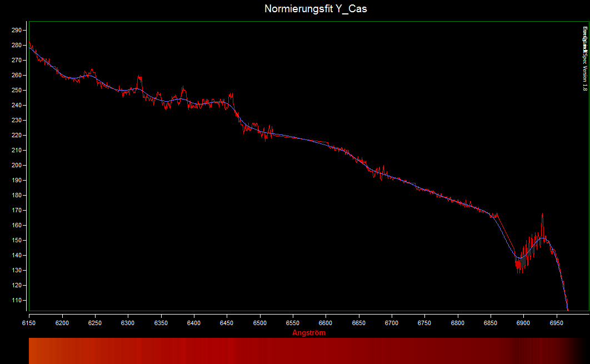Click the tallest red spike near 6930 Å

click(x=542, y=215)
